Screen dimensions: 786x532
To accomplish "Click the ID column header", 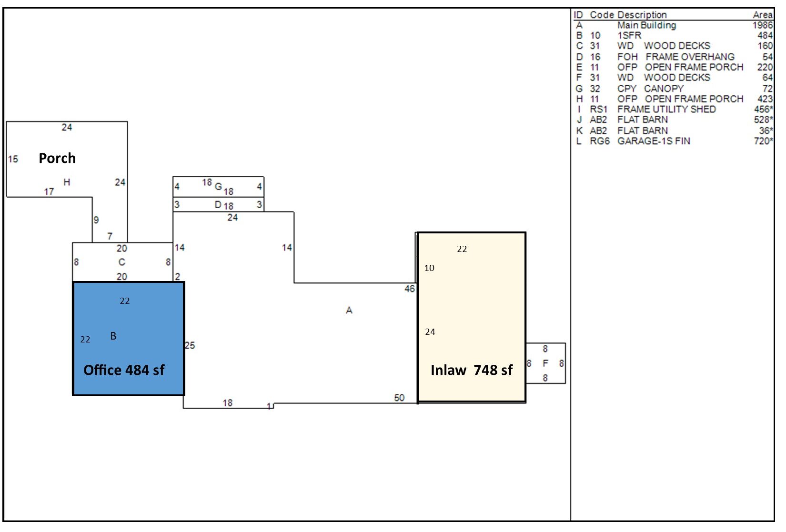I will pos(578,15).
